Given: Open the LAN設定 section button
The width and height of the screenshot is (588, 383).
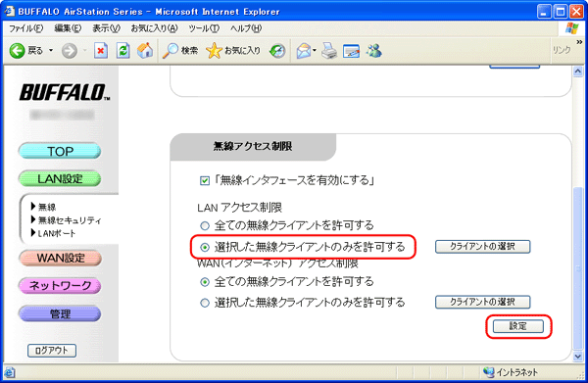Looking at the screenshot, I should [x=60, y=178].
